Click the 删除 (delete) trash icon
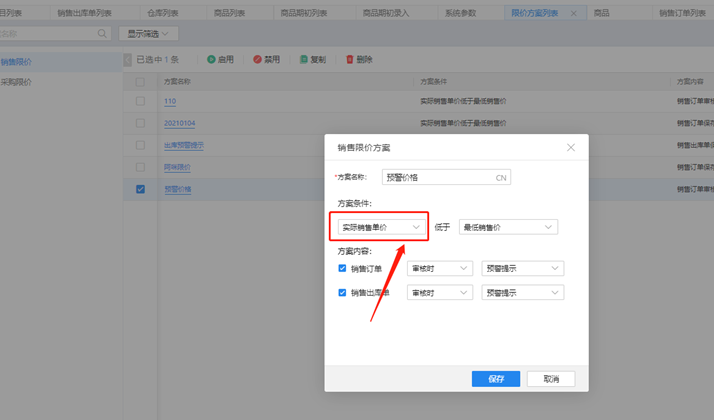This screenshot has height=420, width=714. tap(349, 60)
